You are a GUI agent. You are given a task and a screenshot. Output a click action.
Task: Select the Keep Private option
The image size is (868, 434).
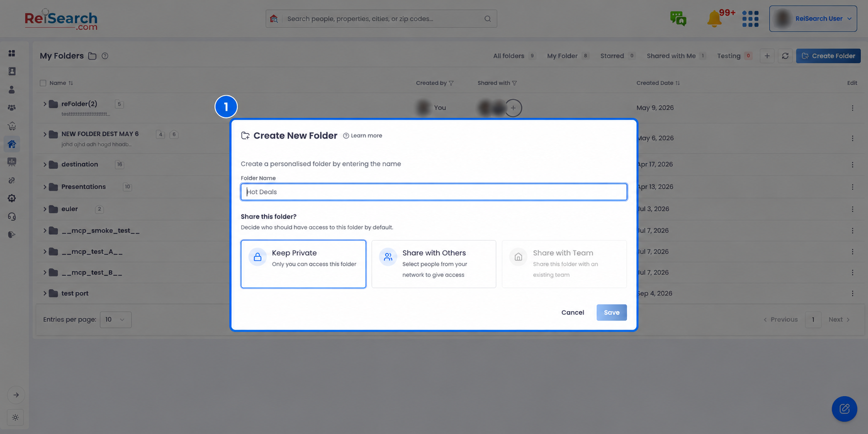(303, 264)
